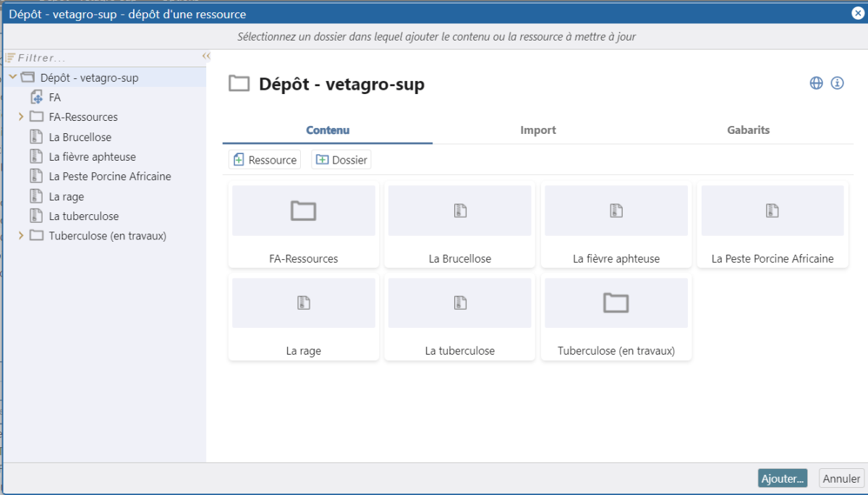Collapse the left tree panel with the double chevron
This screenshot has width=868, height=495.
[x=205, y=56]
